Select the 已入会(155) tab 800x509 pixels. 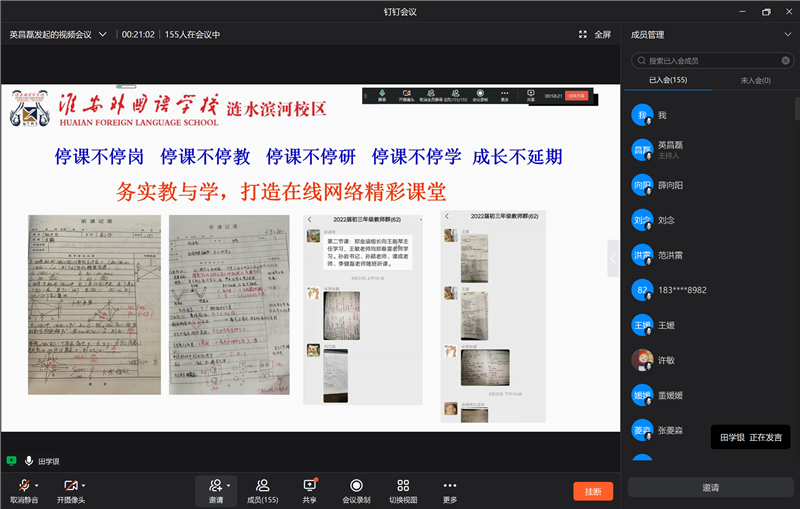668,80
